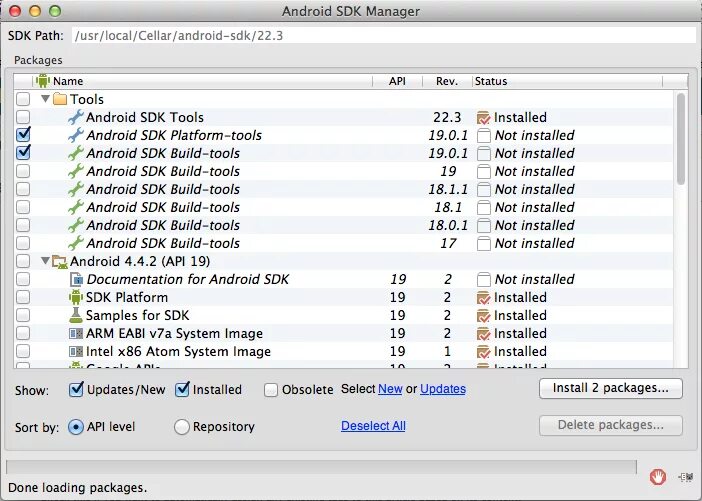Click the red stop hand icon
This screenshot has height=501, width=702.
(657, 477)
